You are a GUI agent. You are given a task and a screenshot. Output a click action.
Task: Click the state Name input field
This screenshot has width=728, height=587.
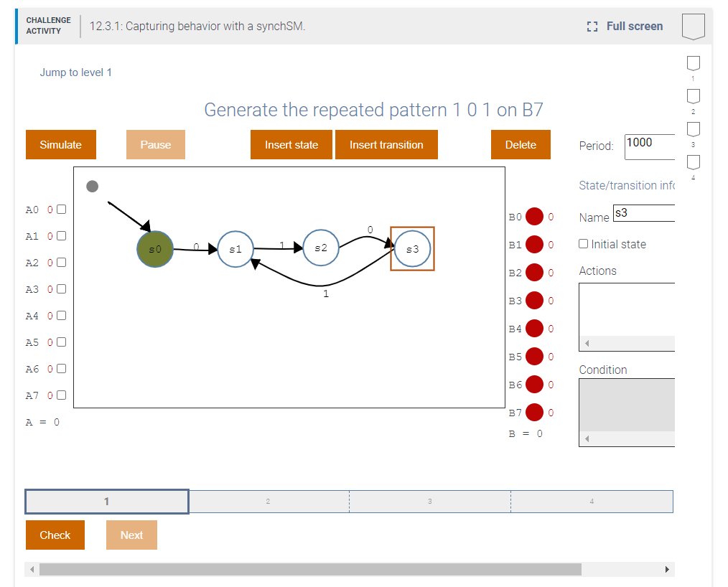point(644,213)
